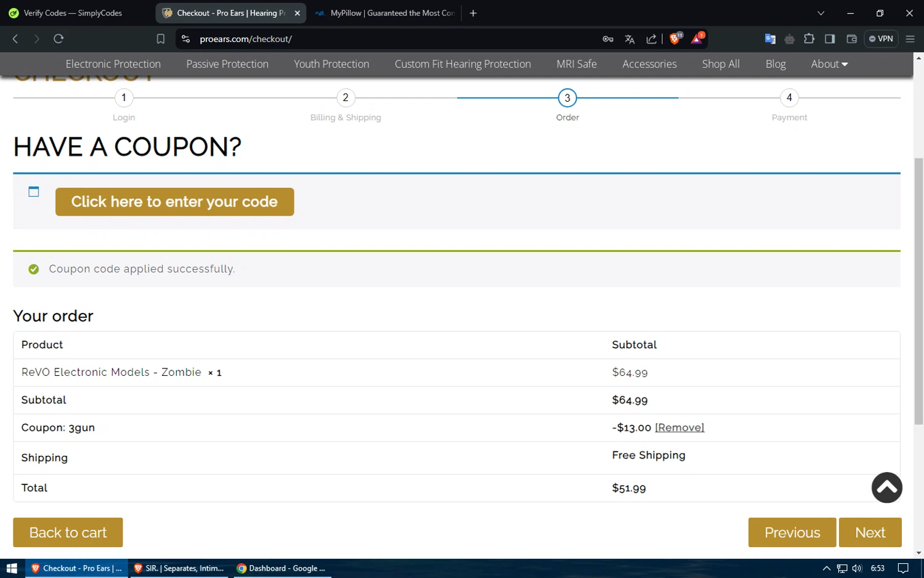
Task: Click the page vertical scrollbar
Action: 918,291
